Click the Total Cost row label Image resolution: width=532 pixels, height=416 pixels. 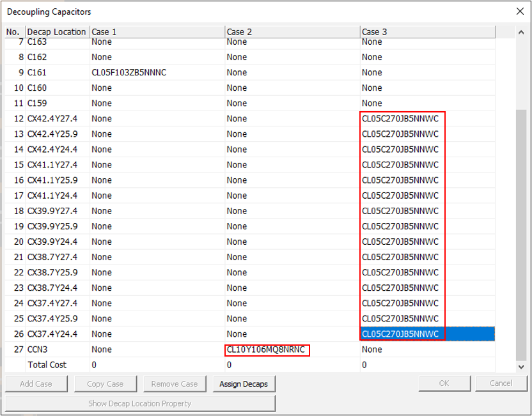click(x=47, y=365)
